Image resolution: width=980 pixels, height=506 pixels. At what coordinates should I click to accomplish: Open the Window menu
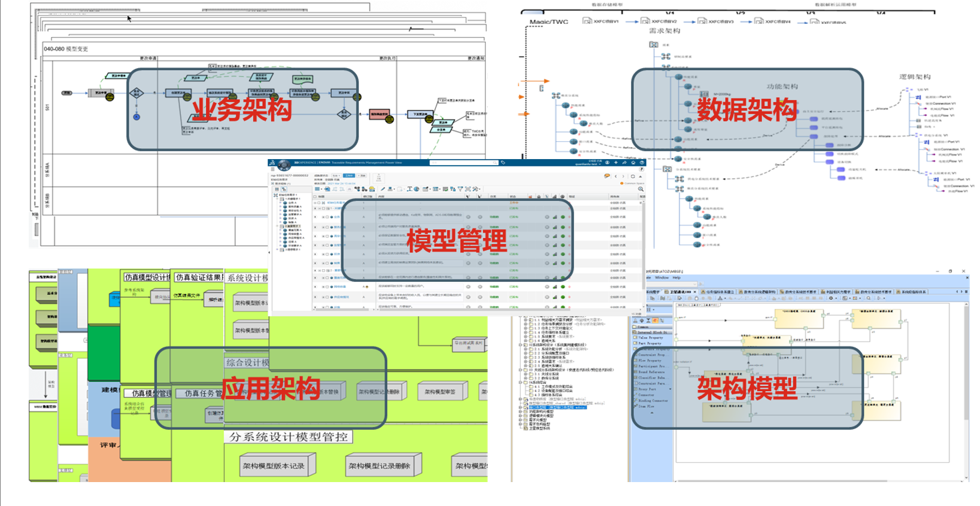662,278
